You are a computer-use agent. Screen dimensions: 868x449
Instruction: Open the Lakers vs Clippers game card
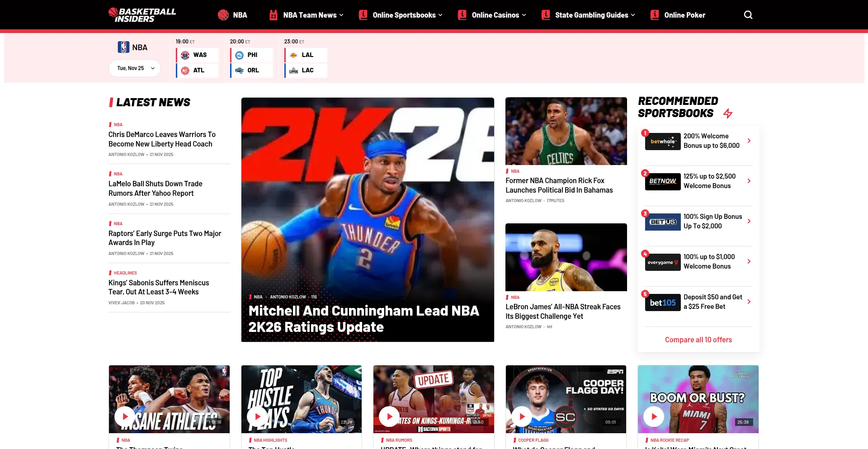click(x=306, y=62)
